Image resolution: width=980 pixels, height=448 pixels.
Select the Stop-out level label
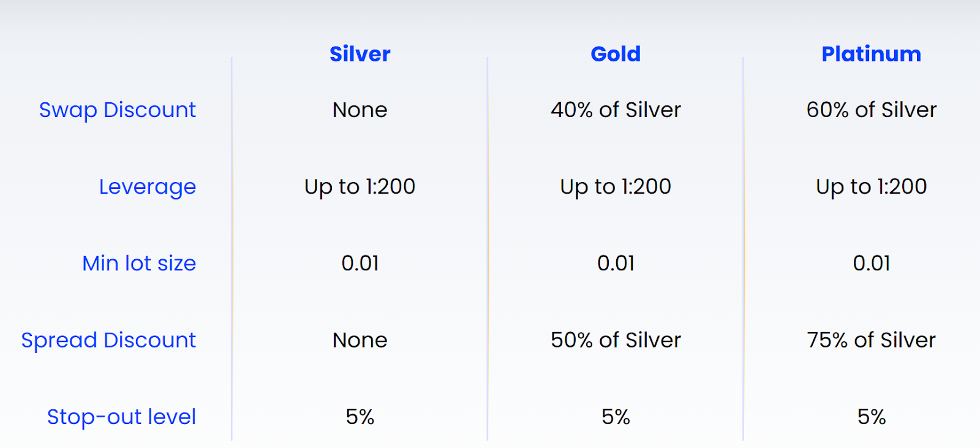(121, 417)
